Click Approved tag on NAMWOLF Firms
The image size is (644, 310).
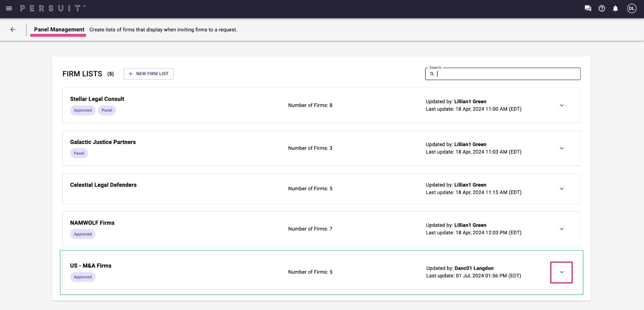pos(83,234)
